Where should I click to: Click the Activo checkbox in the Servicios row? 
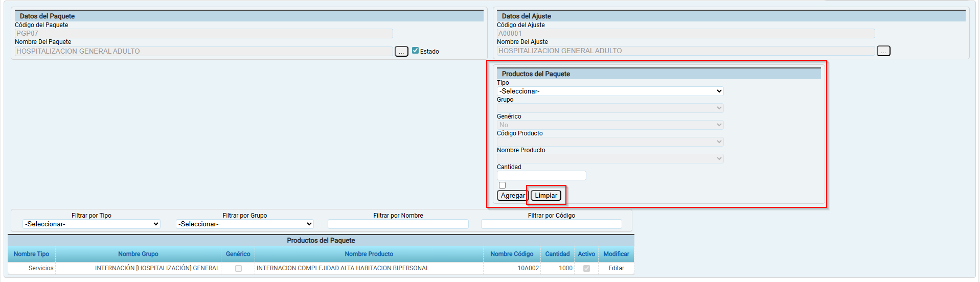click(x=586, y=268)
